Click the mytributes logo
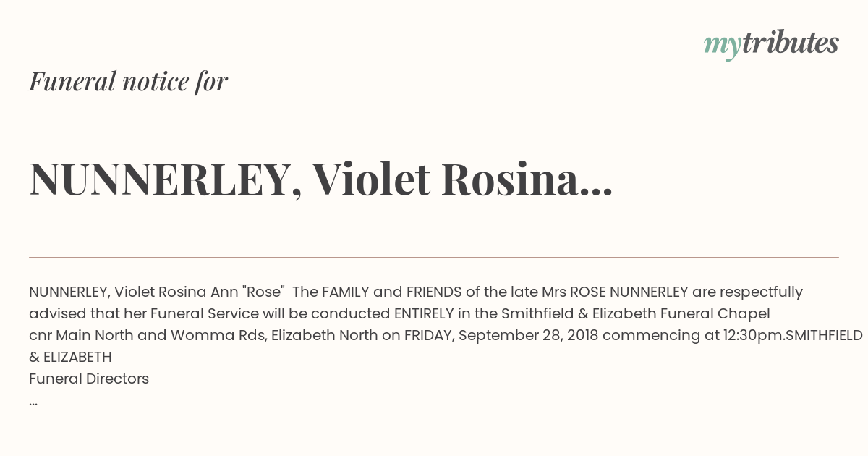This screenshot has width=868, height=456. tap(771, 44)
